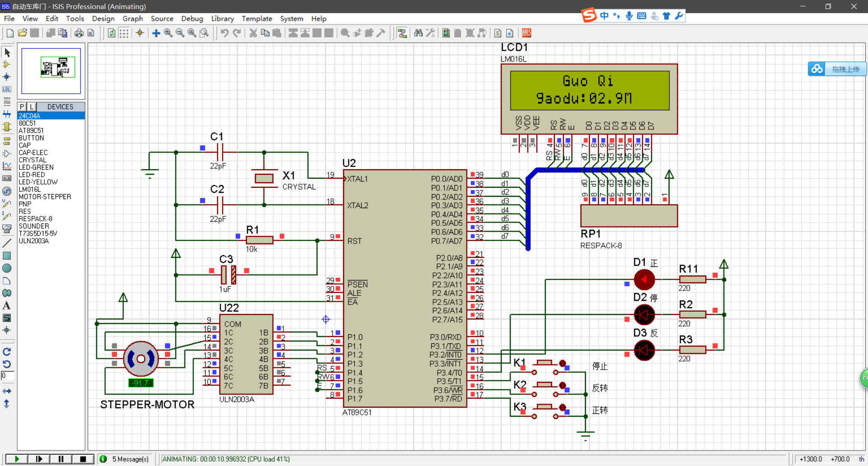Click the Rotate Clockwise icon
The height and width of the screenshot is (466, 868).
(7, 352)
